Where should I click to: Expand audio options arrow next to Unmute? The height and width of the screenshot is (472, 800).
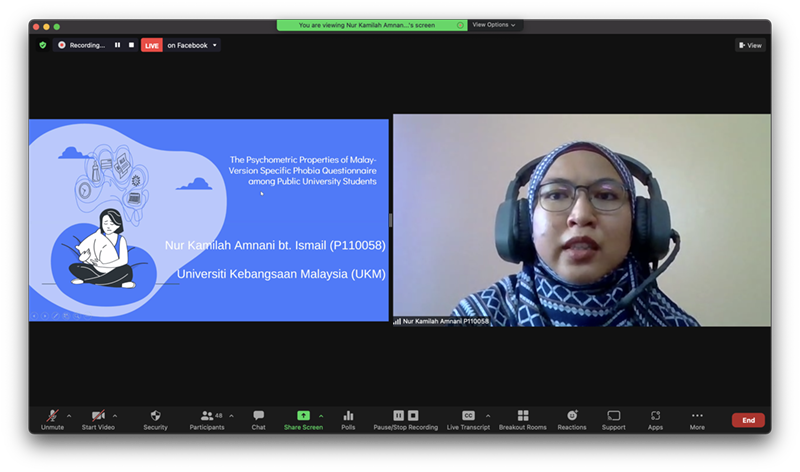[x=69, y=415]
